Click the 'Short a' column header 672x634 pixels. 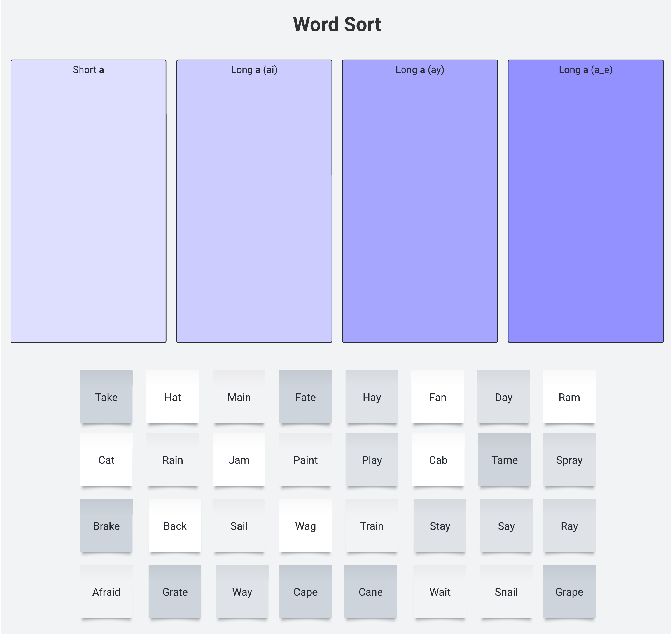click(x=88, y=70)
